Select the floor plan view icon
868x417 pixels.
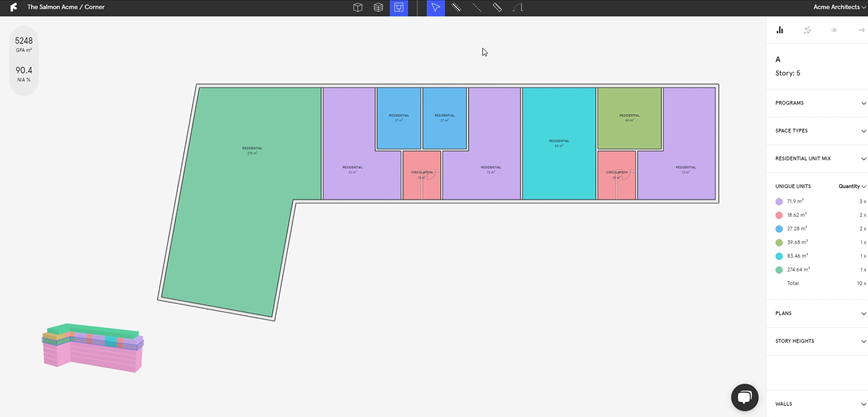[399, 8]
